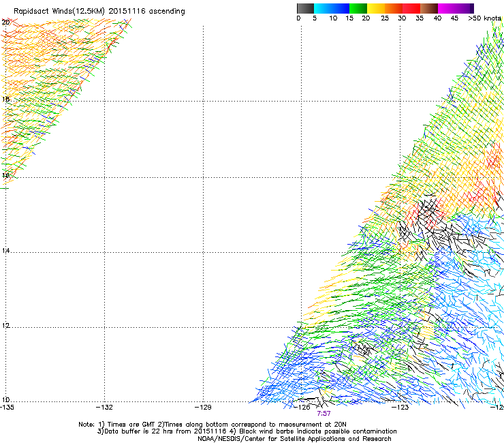Click the '16' latitude axis label
Screen dimensions: 504x443
pyautogui.click(x=5, y=175)
